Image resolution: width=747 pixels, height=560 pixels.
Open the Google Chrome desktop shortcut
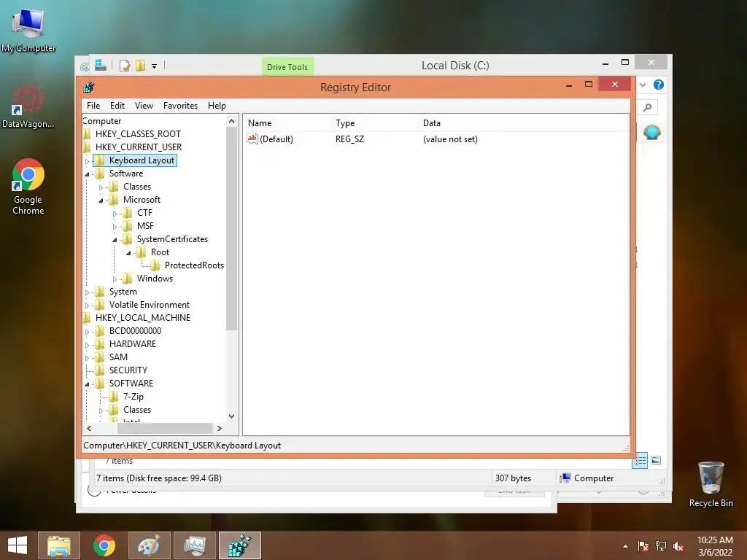point(28,187)
